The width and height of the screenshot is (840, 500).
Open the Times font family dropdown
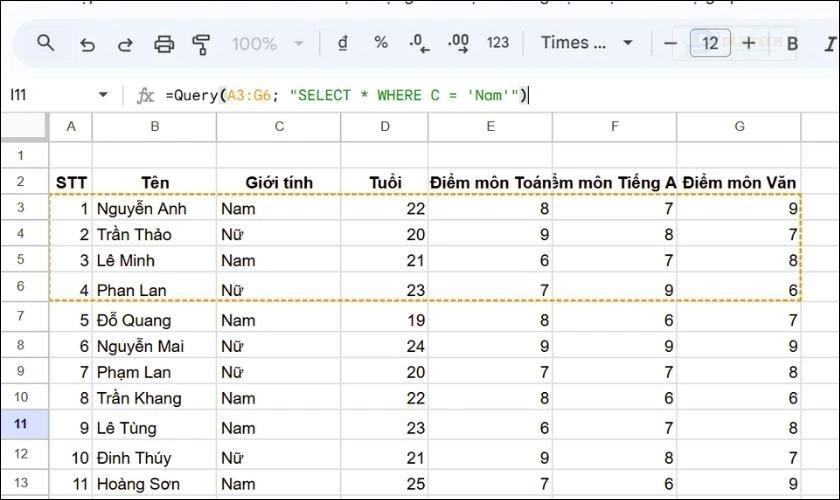(x=587, y=43)
